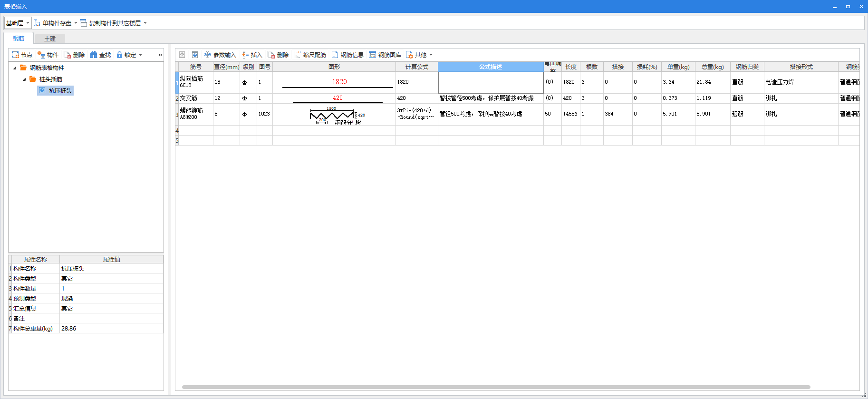Click the 14556 length cell
Screen dimensions: 868x399
[570, 114]
